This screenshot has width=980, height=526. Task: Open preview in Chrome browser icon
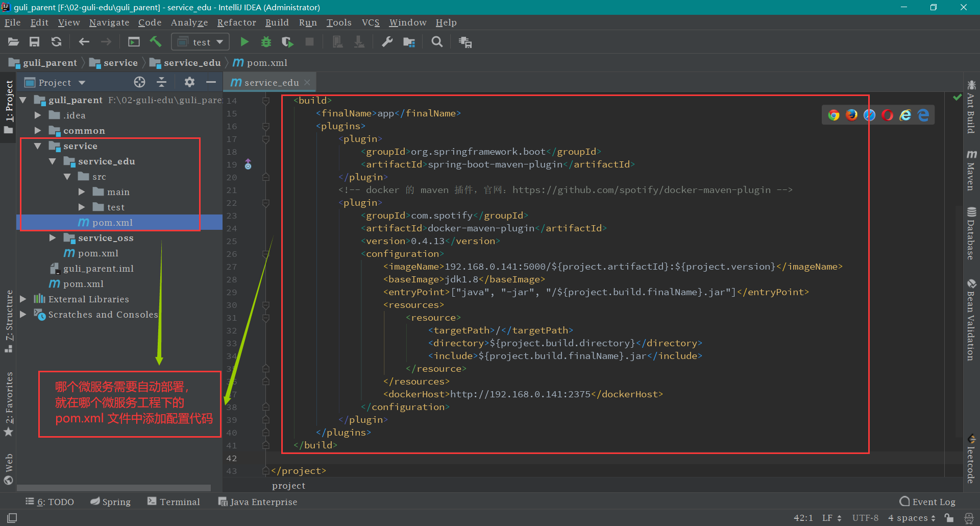click(x=834, y=115)
